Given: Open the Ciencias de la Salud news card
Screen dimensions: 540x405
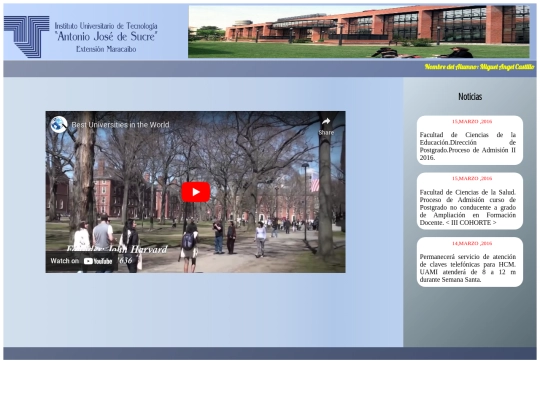Looking at the screenshot, I should (469, 201).
